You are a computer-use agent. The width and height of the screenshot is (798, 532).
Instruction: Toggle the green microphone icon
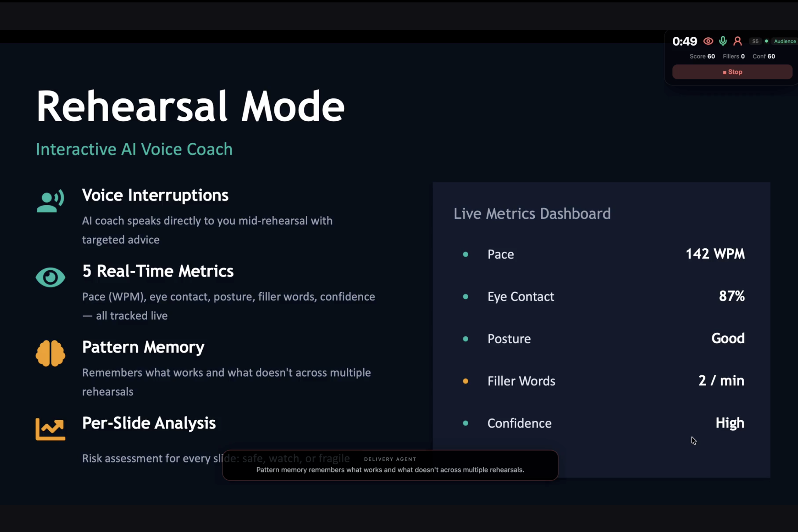click(723, 41)
